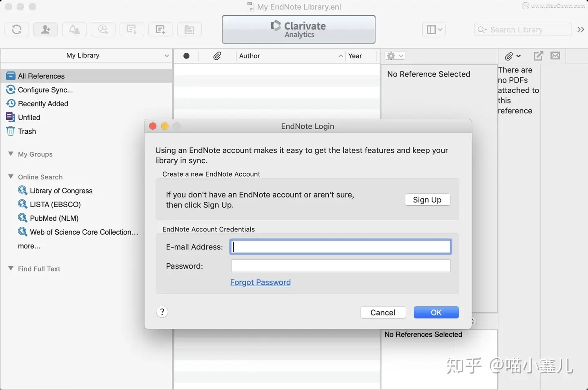This screenshot has width=588, height=390.
Task: Click the email PDF envelope icon
Action: click(555, 56)
